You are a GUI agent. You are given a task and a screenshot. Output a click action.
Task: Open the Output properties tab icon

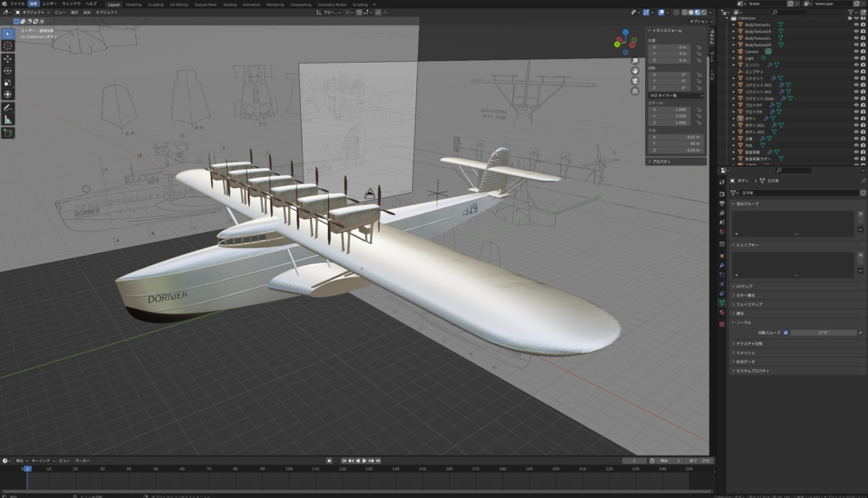tap(722, 203)
